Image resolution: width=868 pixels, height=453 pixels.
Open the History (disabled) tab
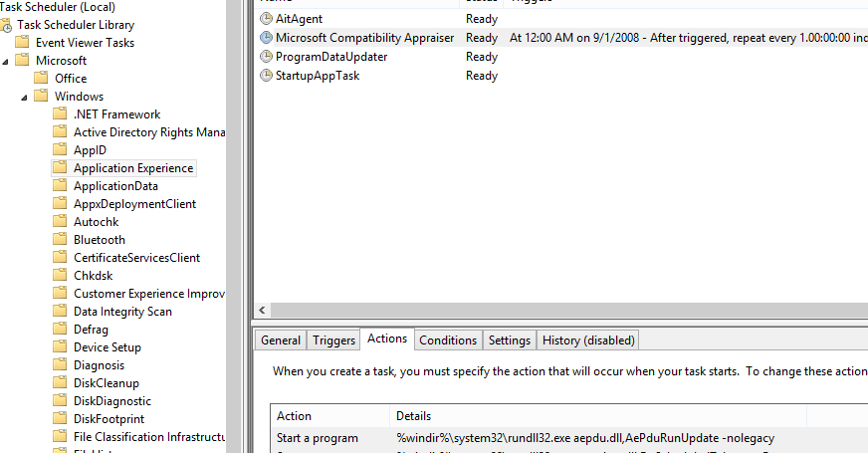587,340
